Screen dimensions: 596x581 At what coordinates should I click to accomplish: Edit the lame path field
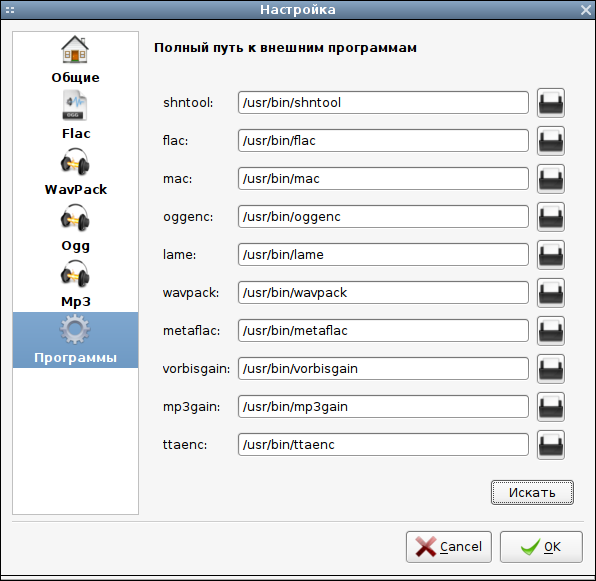(x=383, y=255)
